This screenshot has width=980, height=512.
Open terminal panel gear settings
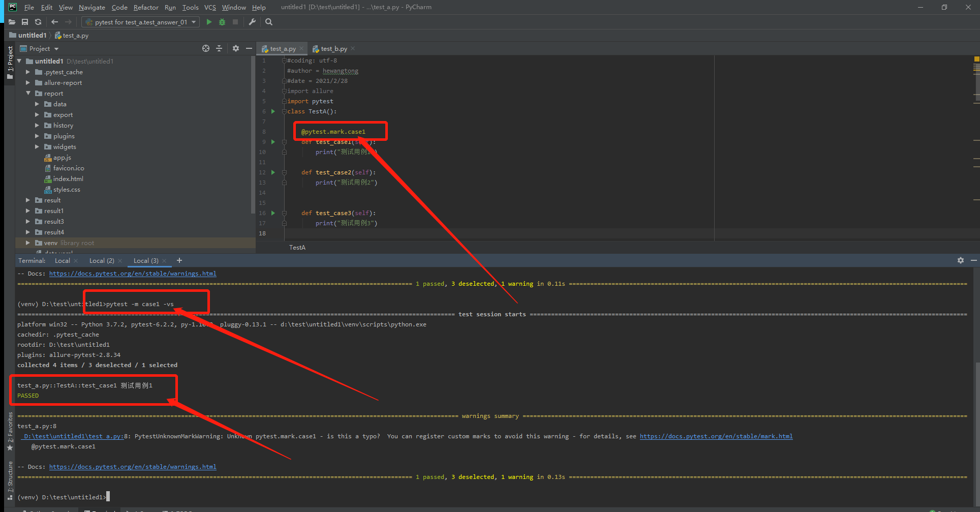point(961,260)
